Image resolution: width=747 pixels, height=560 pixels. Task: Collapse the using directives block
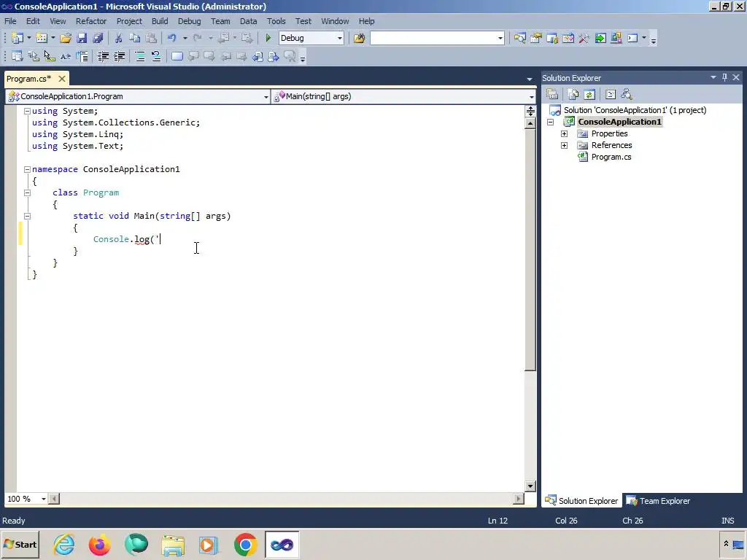pos(27,111)
